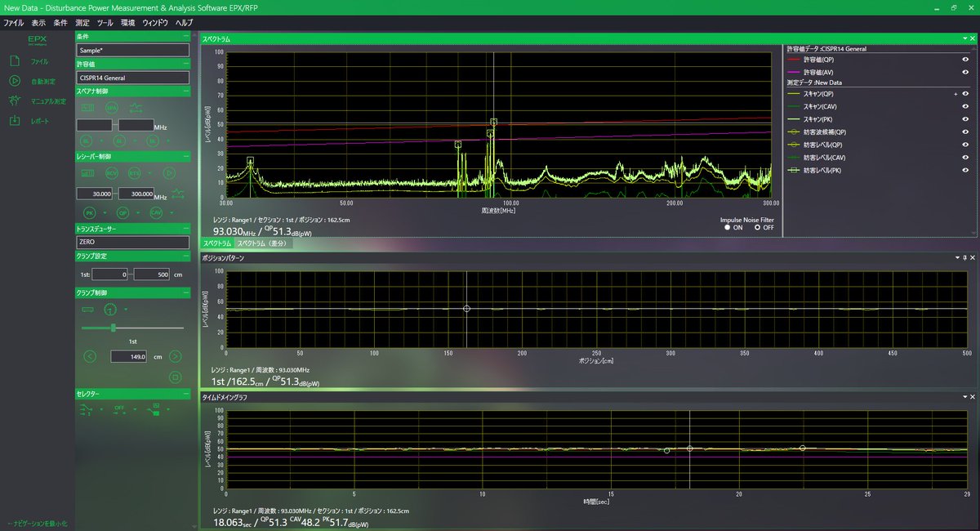Start 自動測定 from the sidebar play icon

pos(15,81)
